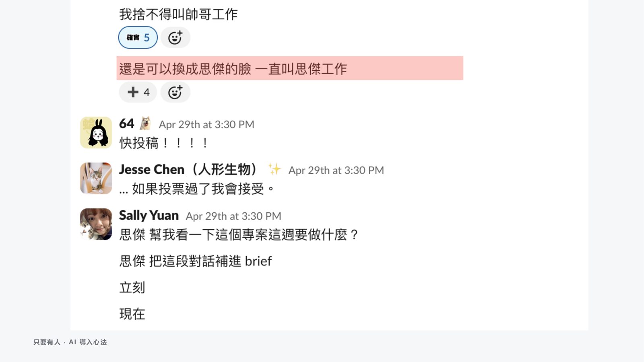Open Jesse Chen（人形生物）profile name
644x362 pixels.
188,169
